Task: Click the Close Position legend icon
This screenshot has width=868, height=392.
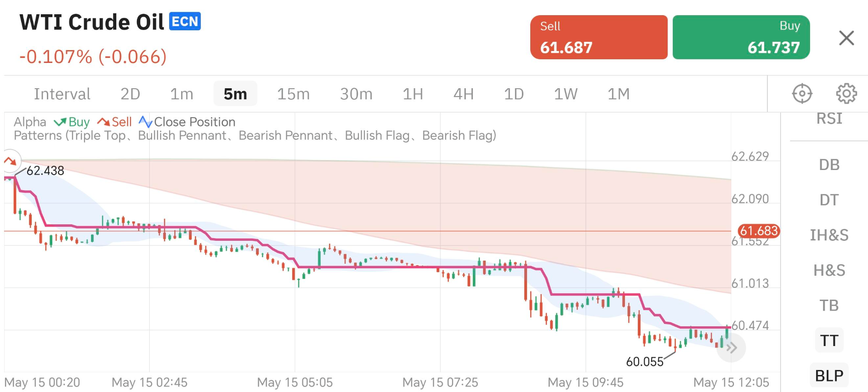Action: tap(145, 122)
